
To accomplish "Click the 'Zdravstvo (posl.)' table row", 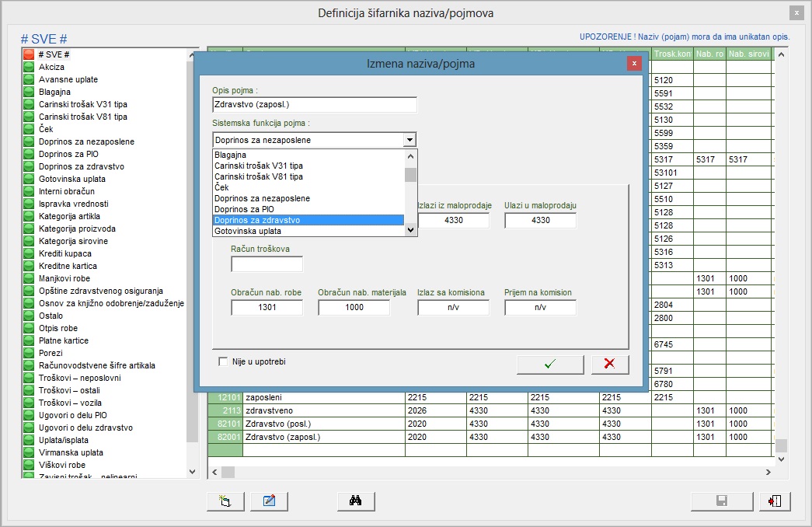I will click(x=322, y=424).
